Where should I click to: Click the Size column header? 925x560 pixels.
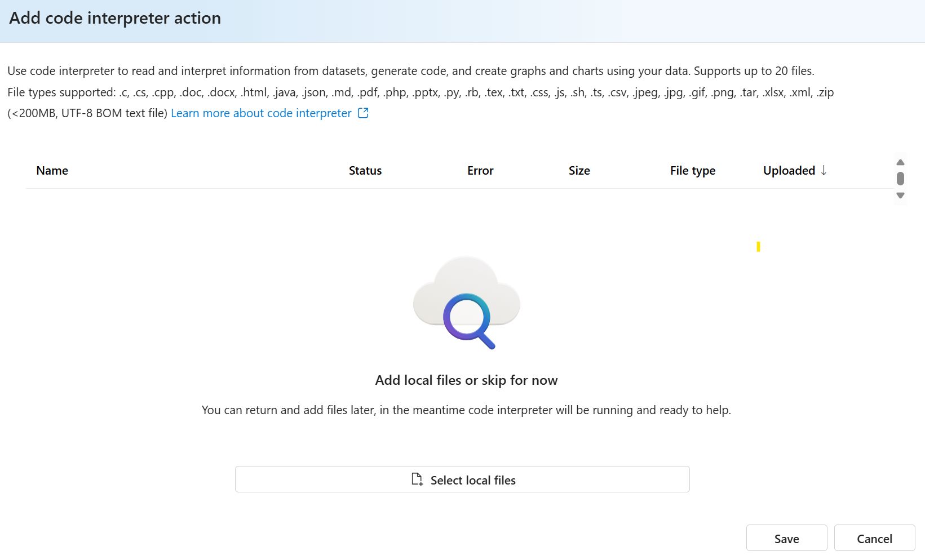click(579, 171)
